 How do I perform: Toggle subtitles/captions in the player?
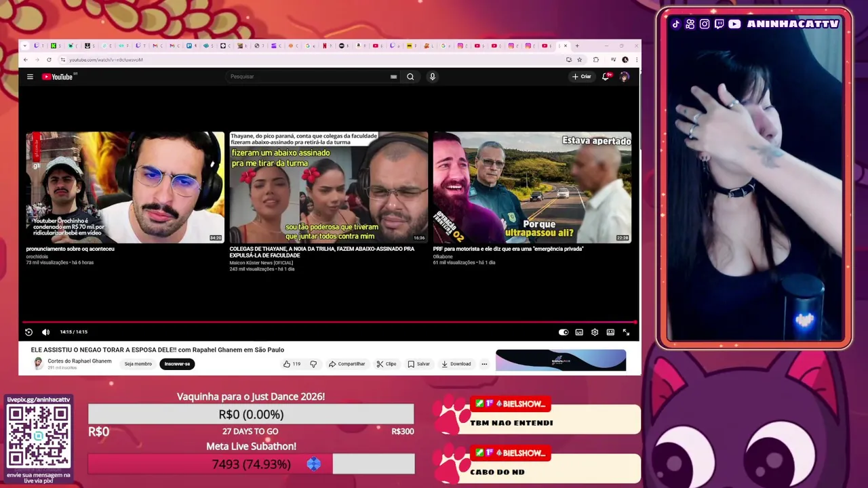tap(579, 332)
